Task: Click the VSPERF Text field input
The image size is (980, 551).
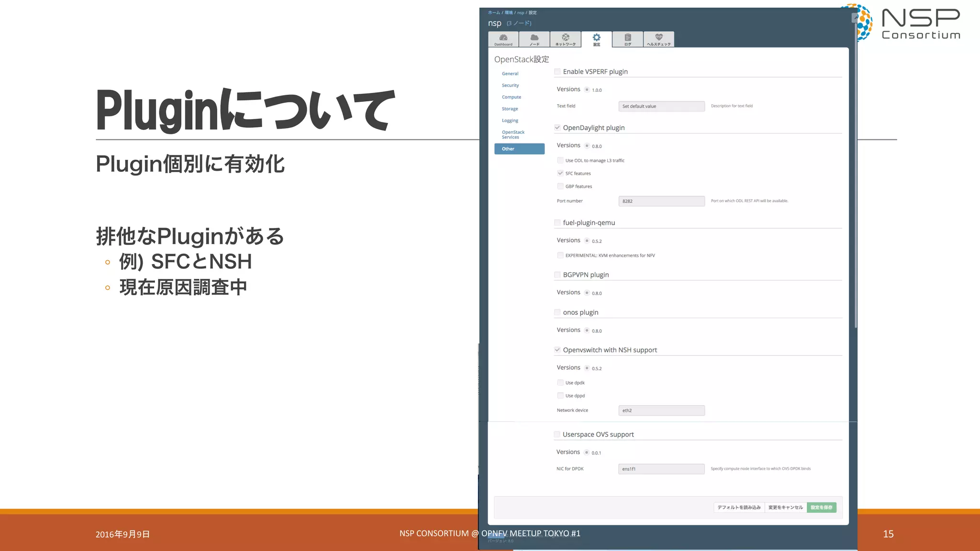Action: click(x=662, y=106)
